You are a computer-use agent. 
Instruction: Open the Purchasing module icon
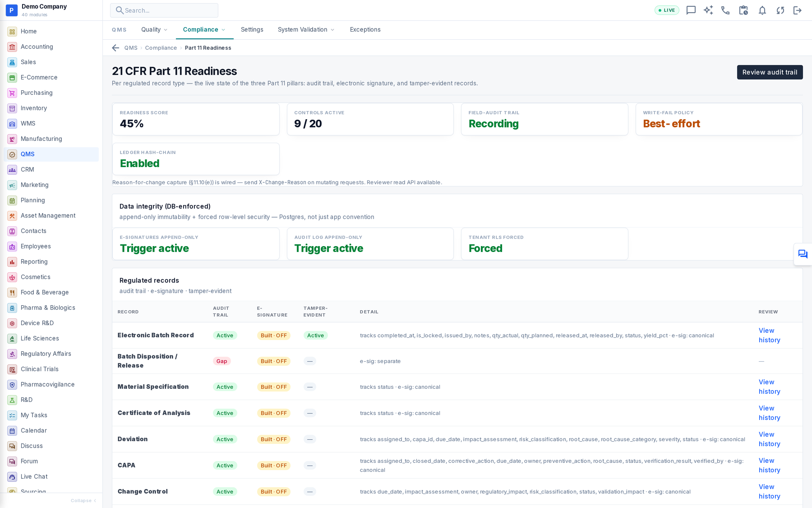(12, 93)
